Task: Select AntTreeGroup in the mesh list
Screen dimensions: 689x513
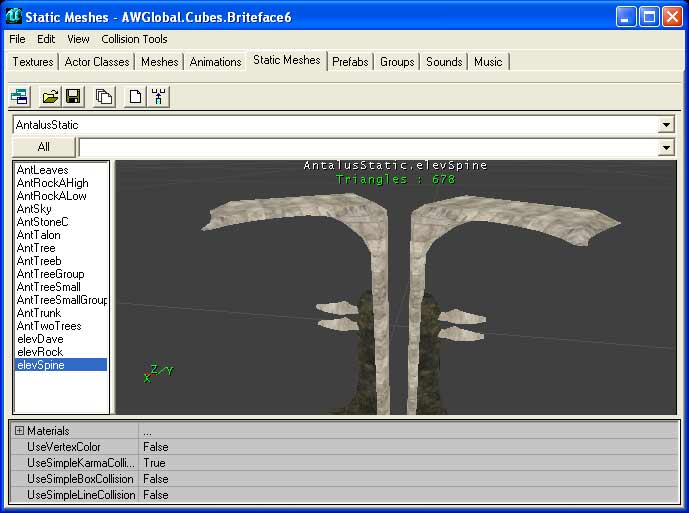Action: [x=50, y=274]
